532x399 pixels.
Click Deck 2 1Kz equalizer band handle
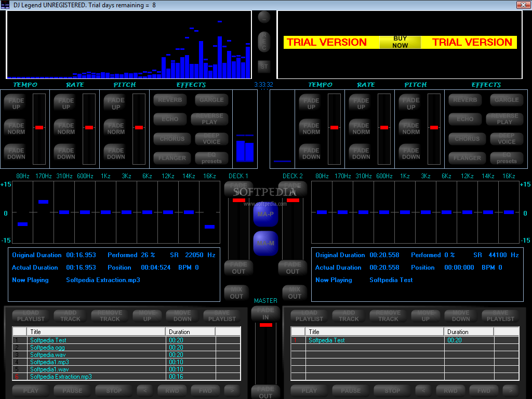click(x=405, y=212)
